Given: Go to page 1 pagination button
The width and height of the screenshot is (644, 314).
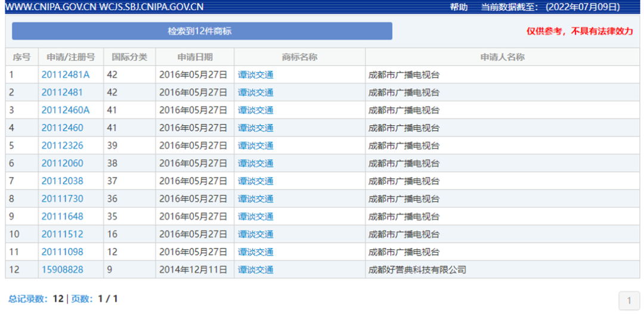Looking at the screenshot, I should [x=628, y=300].
